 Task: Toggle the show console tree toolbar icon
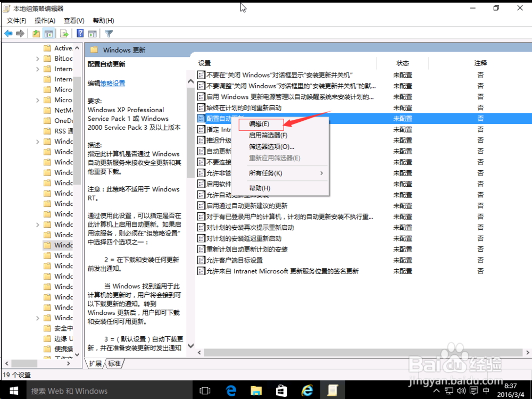(48, 33)
